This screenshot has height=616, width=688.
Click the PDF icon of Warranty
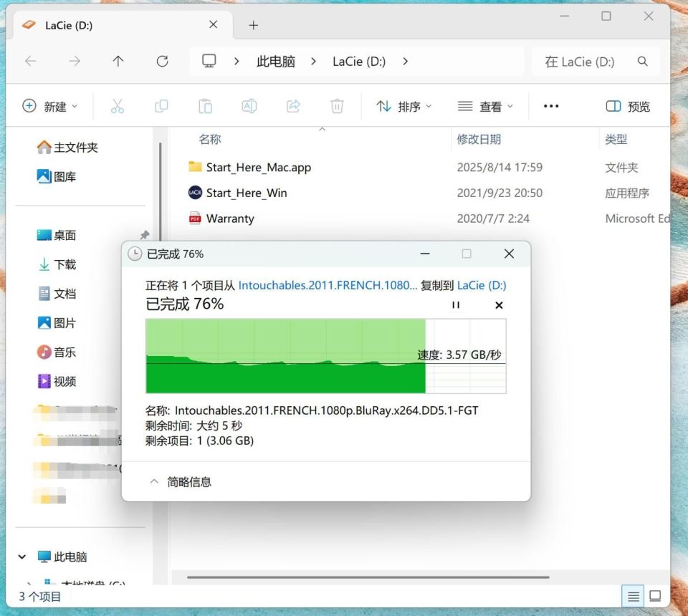195,218
